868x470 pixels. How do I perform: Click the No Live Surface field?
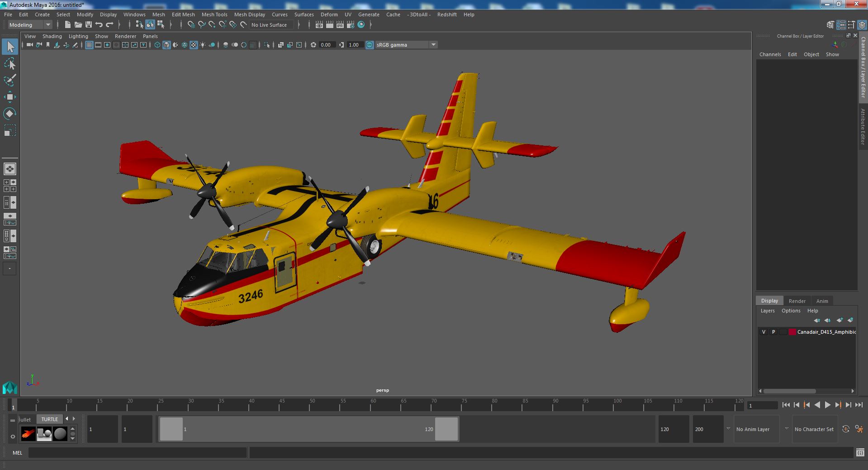[x=271, y=25]
